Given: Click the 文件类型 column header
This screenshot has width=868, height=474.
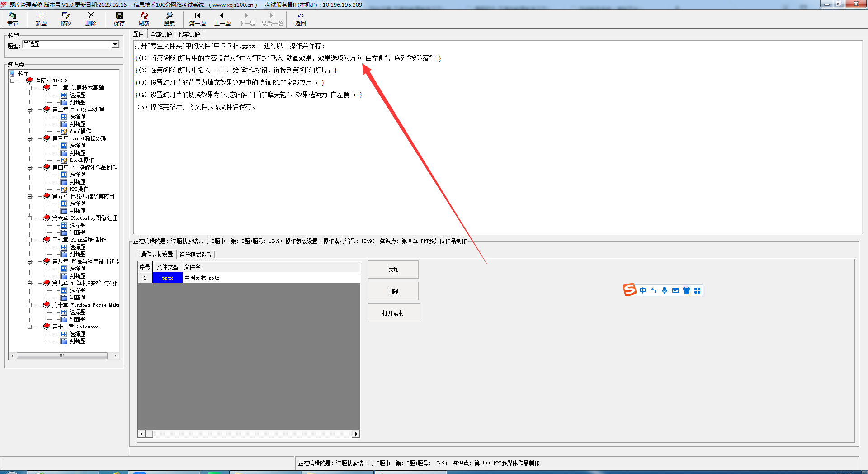Looking at the screenshot, I should 168,267.
